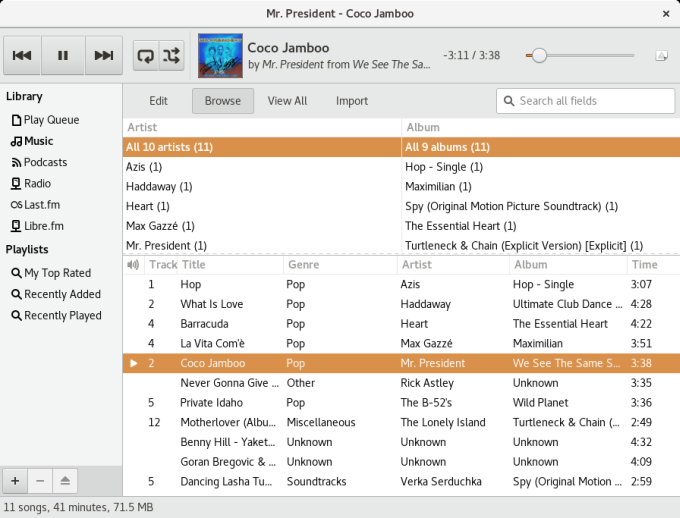Select the song Never Gonna Give...
680x518 pixels.
pyautogui.click(x=402, y=383)
